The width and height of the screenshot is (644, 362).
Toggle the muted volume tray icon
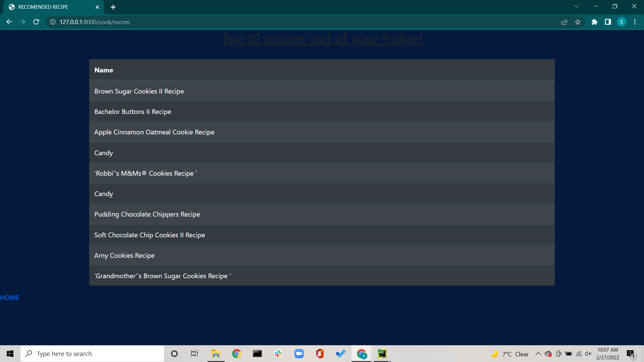588,354
